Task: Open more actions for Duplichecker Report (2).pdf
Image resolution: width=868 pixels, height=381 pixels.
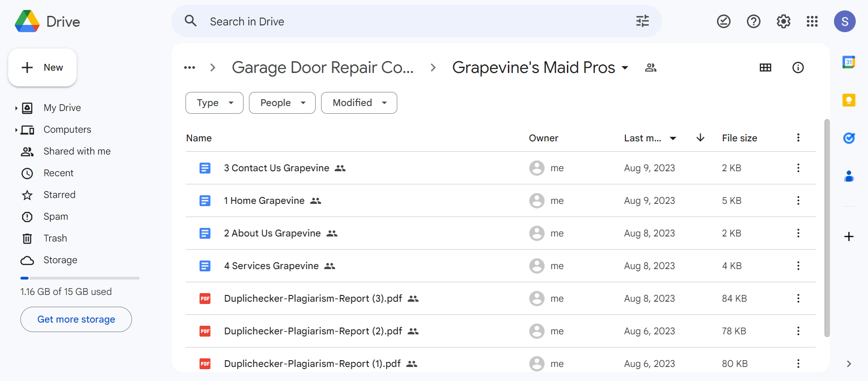Action: (798, 331)
